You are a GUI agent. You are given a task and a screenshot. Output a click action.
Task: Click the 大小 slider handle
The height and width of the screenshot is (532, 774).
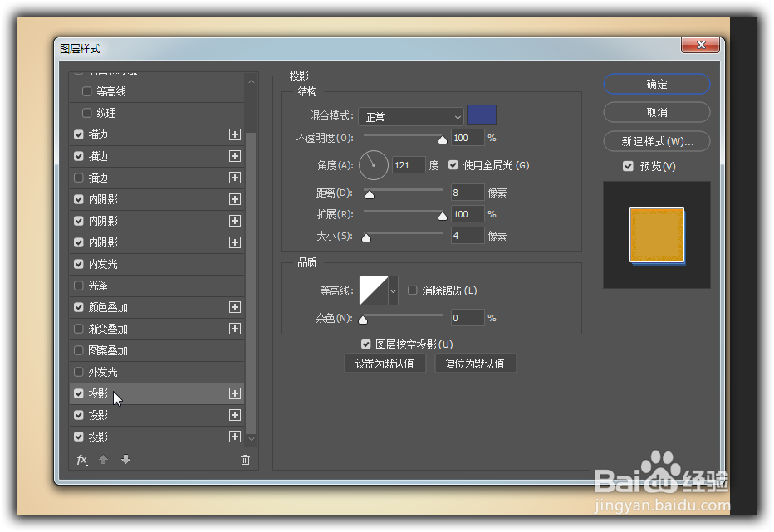pyautogui.click(x=366, y=238)
